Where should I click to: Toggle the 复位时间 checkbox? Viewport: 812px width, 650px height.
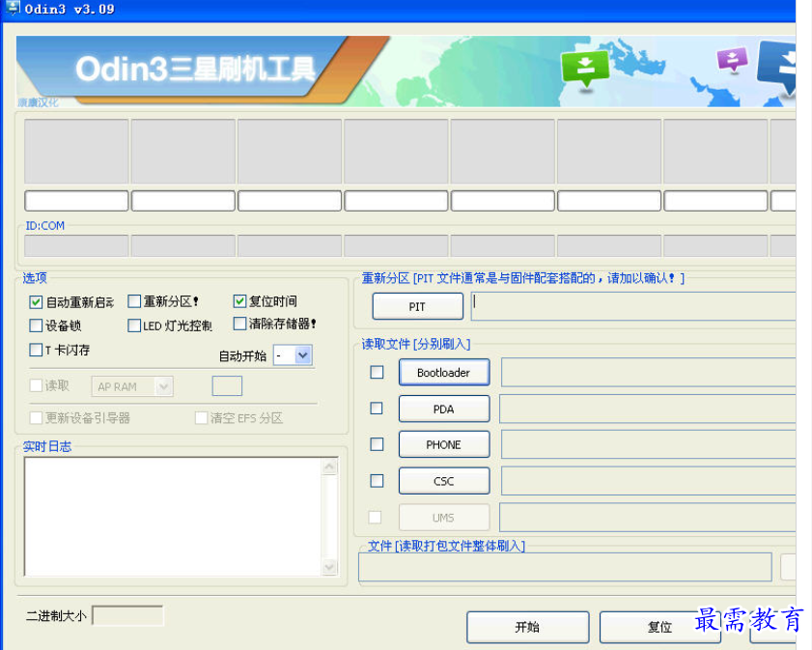tap(239, 301)
